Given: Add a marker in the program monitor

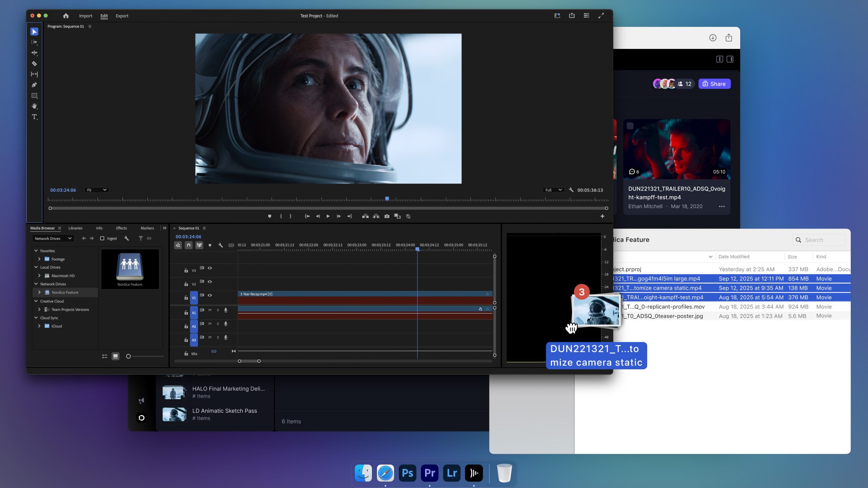Looking at the screenshot, I should coord(269,216).
